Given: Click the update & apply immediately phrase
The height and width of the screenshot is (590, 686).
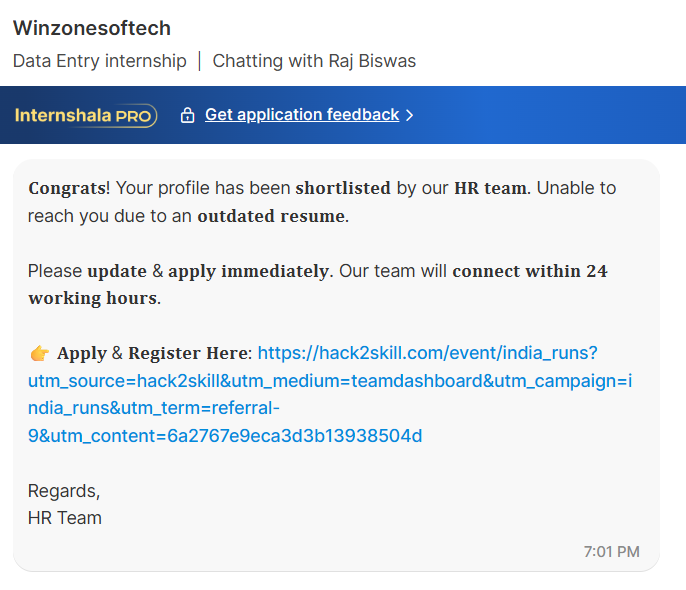Looking at the screenshot, I should [x=208, y=272].
